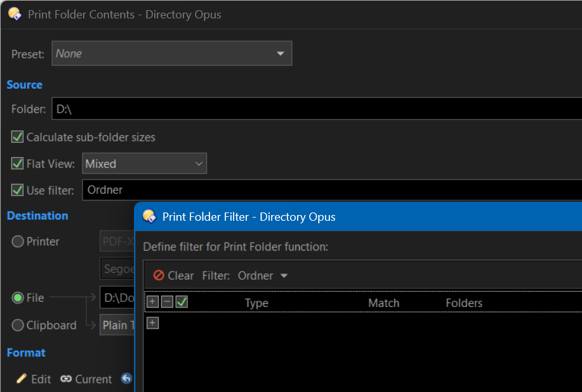Open the Preset dropdown showing None
The image size is (582, 392).
coord(172,53)
